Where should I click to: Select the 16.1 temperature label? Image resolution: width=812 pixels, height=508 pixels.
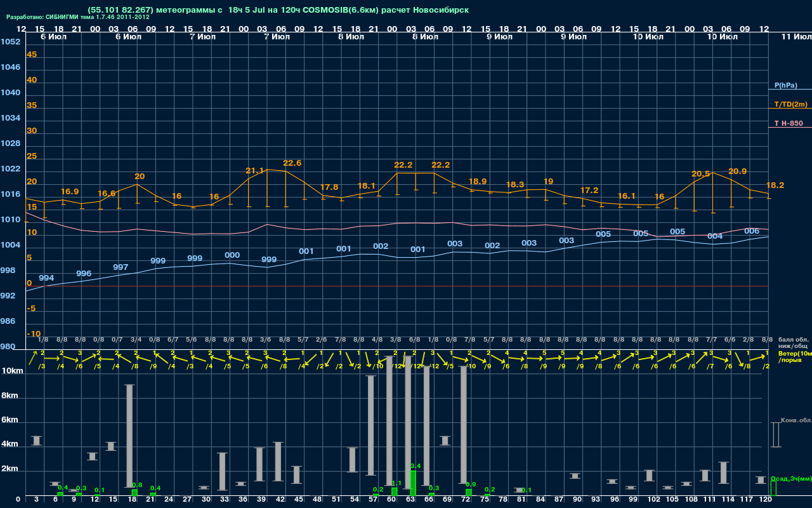[x=626, y=196]
